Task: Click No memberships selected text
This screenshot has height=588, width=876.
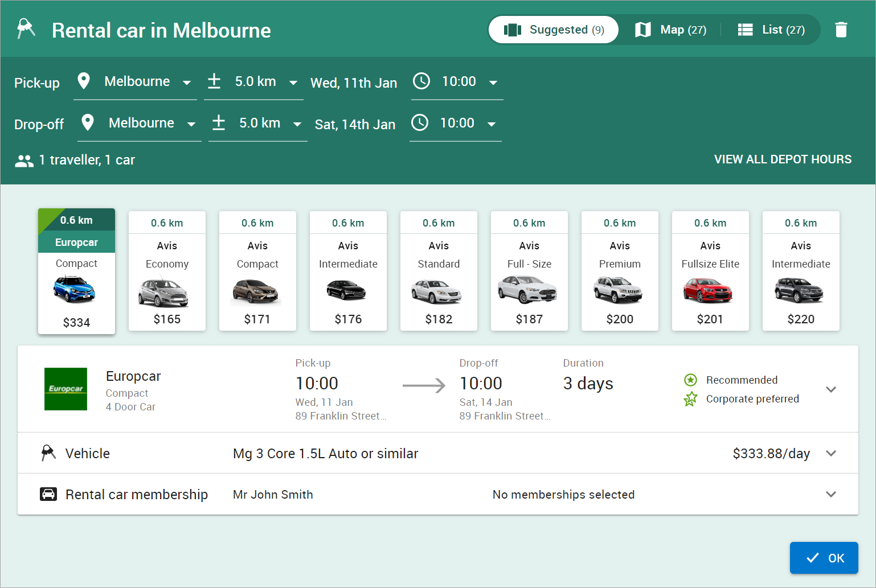Action: click(x=563, y=495)
